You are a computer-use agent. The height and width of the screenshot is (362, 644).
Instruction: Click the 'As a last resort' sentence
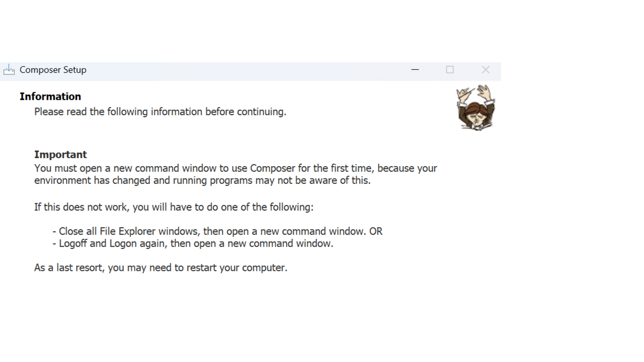click(161, 268)
